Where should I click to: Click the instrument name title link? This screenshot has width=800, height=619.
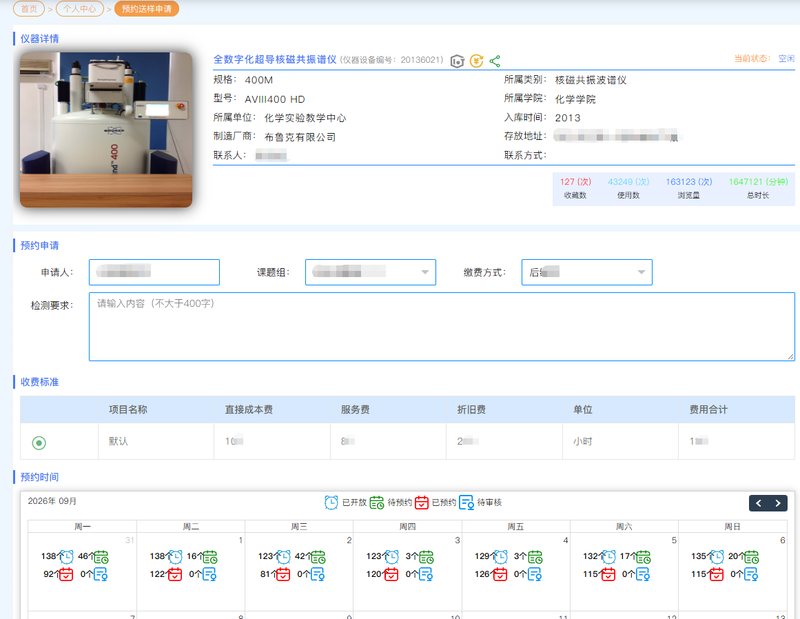tap(275, 60)
